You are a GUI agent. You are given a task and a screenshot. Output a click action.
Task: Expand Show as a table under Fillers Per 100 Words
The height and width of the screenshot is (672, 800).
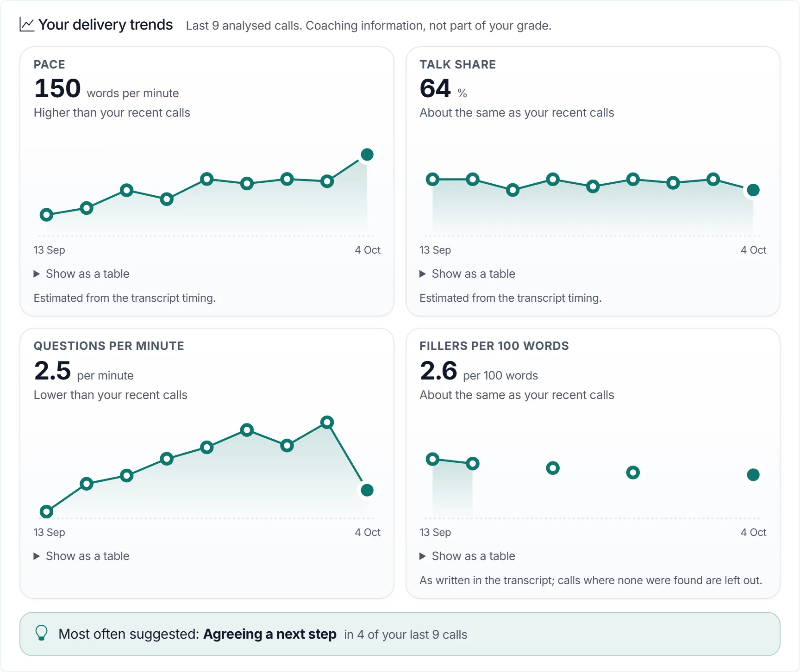468,556
